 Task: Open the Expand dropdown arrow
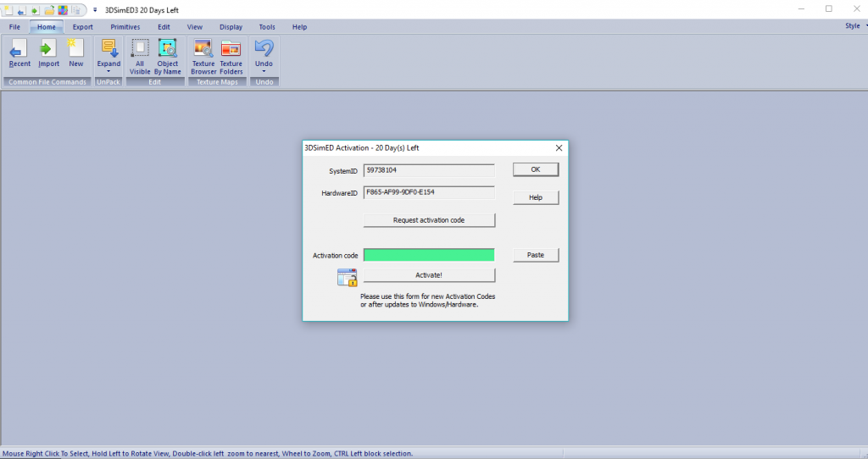[108, 71]
